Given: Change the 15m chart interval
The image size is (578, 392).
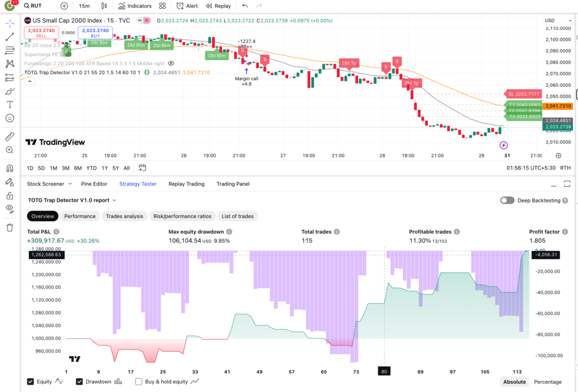Looking at the screenshot, I should (84, 6).
